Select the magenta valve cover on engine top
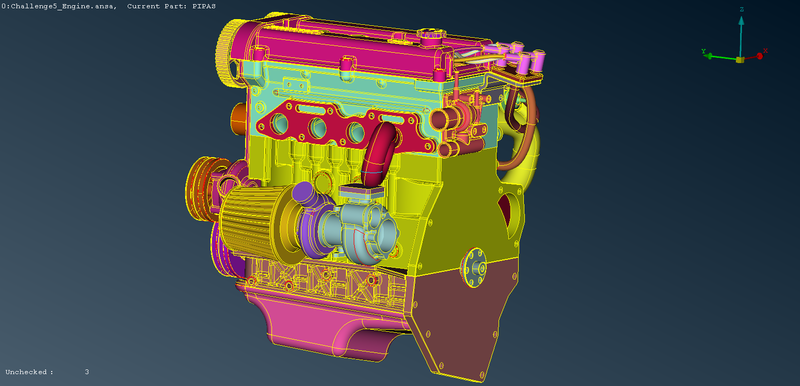800x386 pixels. pyautogui.click(x=347, y=47)
